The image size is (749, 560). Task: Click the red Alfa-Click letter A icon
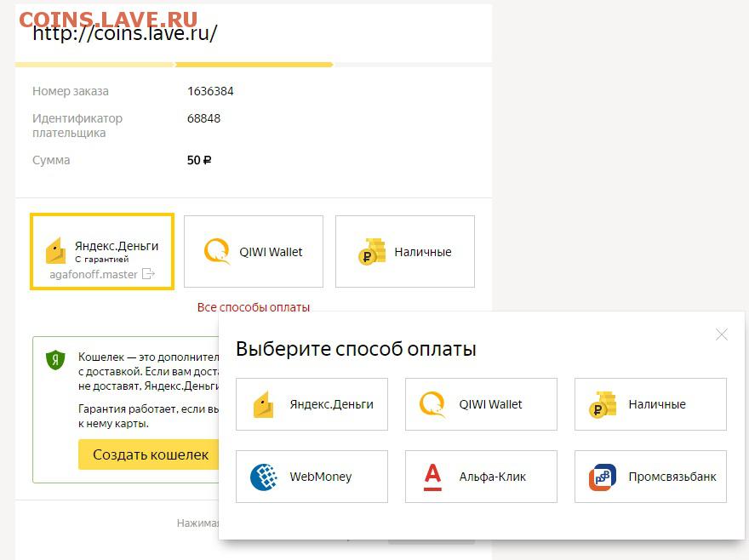[x=432, y=477]
